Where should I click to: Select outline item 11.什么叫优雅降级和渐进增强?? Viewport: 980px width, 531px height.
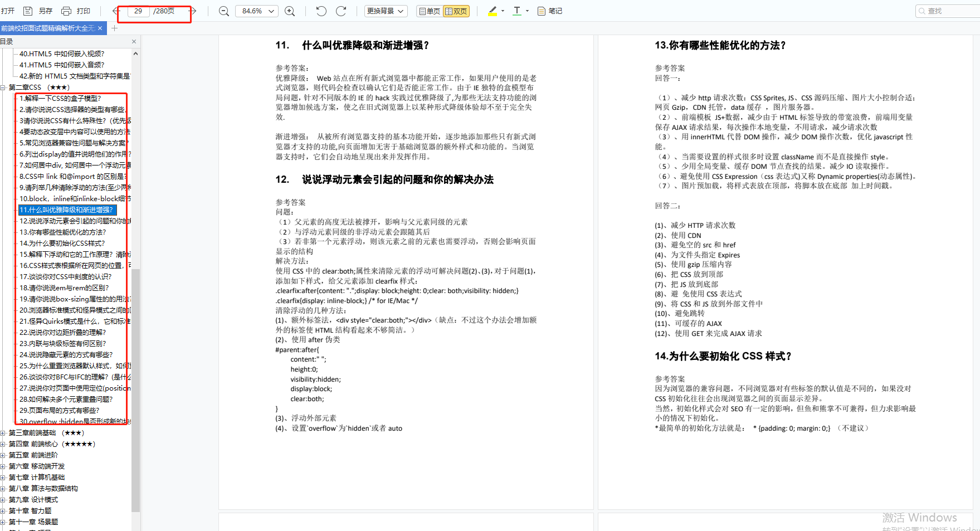point(67,210)
